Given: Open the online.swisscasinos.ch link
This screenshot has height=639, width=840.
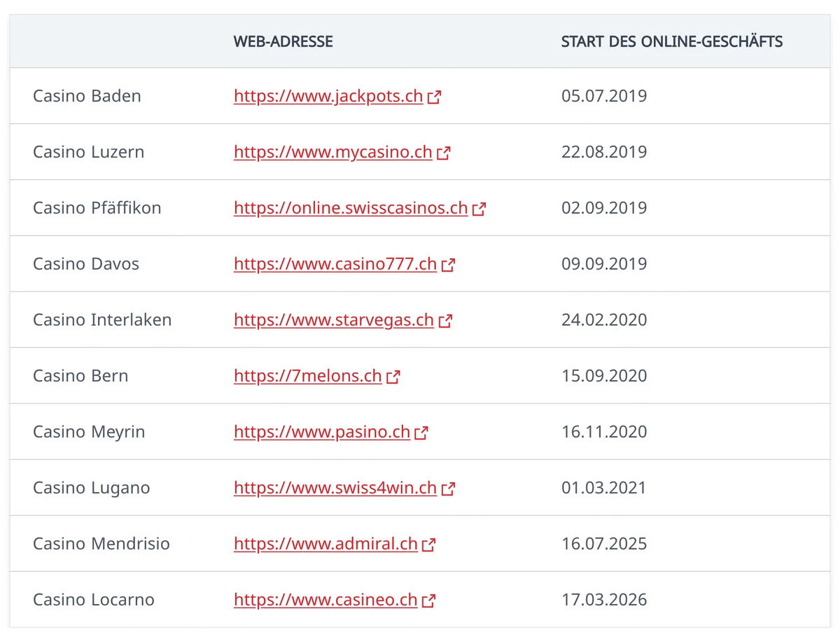Looking at the screenshot, I should click(351, 208).
